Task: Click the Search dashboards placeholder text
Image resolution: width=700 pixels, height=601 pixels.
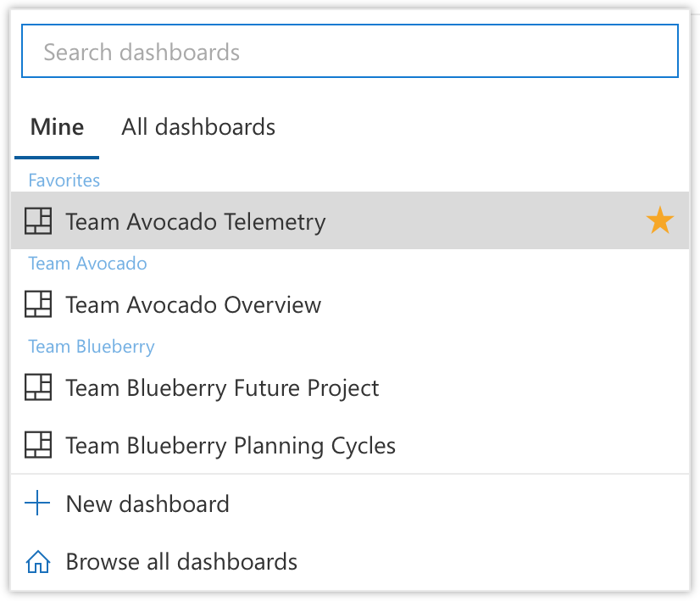Action: [x=142, y=53]
